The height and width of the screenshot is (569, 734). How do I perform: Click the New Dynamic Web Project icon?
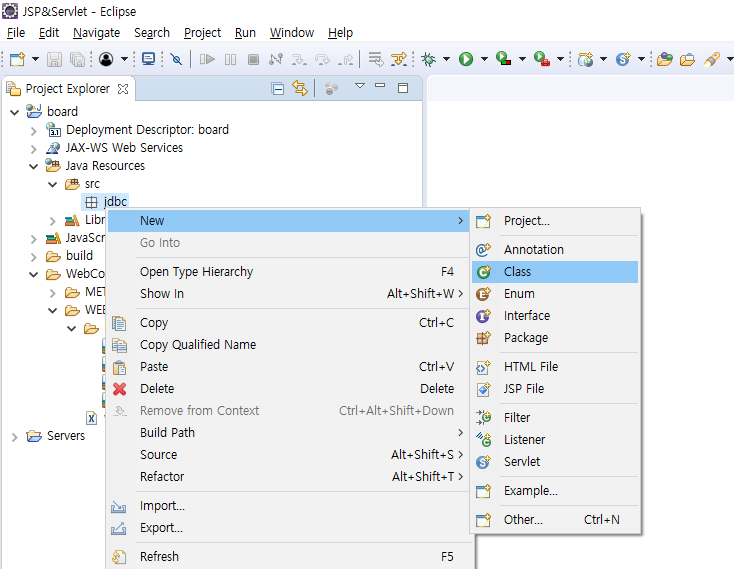tap(585, 59)
